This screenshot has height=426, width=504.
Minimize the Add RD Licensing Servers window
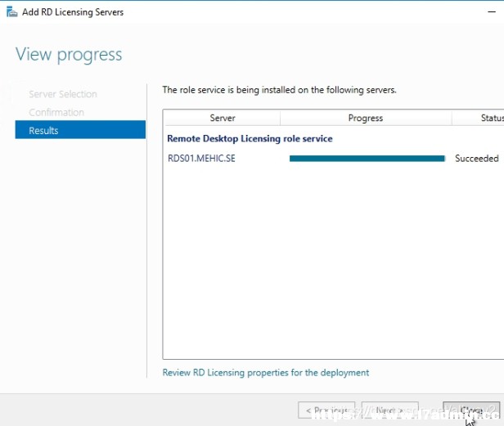point(492,12)
